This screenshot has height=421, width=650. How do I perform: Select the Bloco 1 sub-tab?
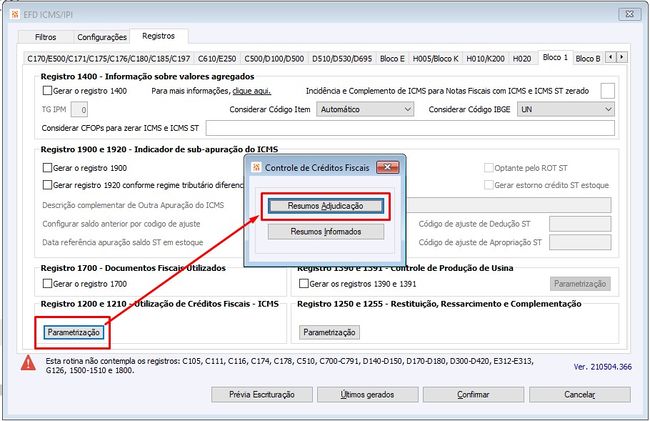(555, 57)
